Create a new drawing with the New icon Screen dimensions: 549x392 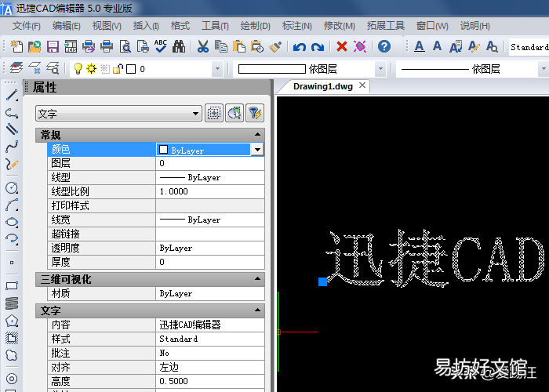16,46
